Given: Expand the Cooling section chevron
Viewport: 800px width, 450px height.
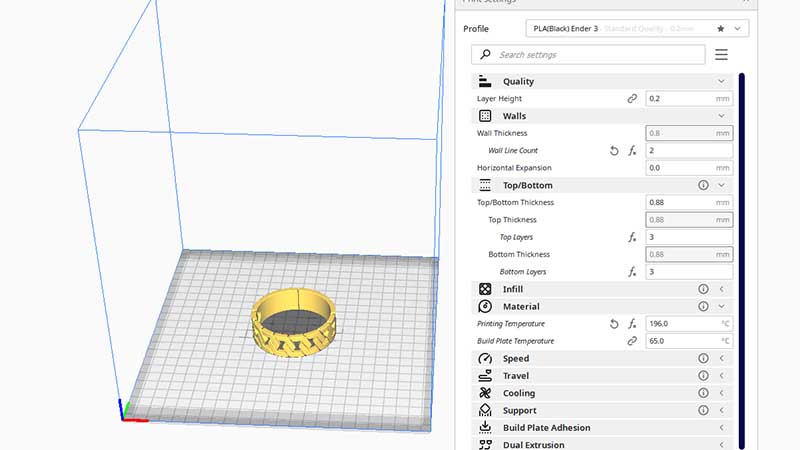Looking at the screenshot, I should click(721, 393).
